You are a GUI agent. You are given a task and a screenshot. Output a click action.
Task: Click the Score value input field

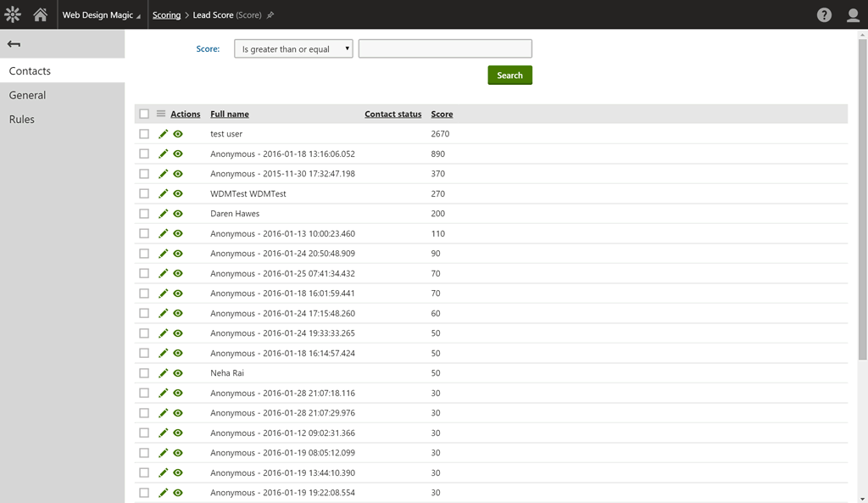445,49
